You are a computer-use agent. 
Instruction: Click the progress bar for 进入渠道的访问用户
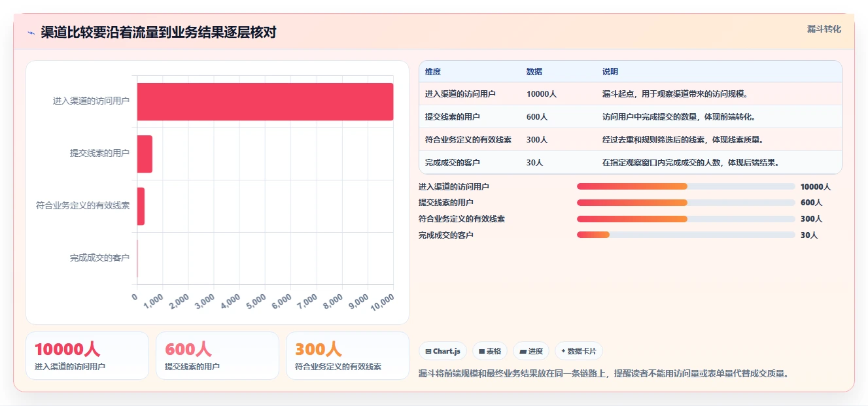pyautogui.click(x=686, y=186)
